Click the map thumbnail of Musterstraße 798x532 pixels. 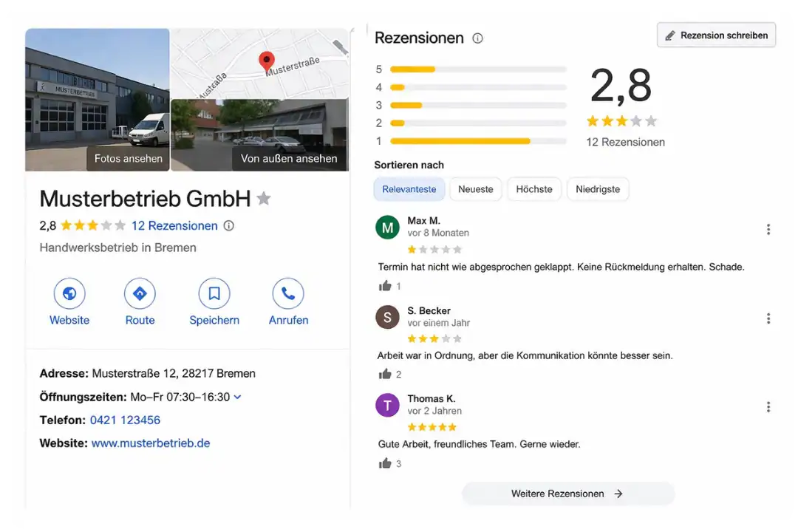point(259,64)
